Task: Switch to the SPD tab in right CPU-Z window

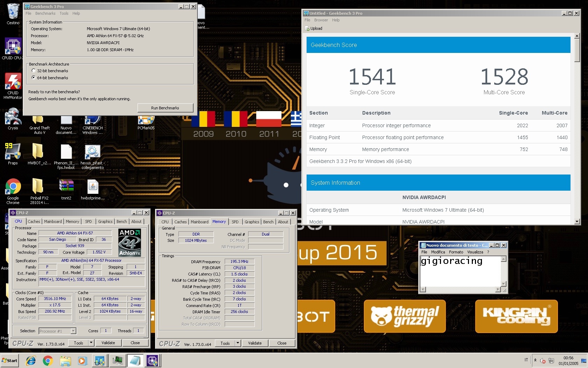Action: (235, 222)
